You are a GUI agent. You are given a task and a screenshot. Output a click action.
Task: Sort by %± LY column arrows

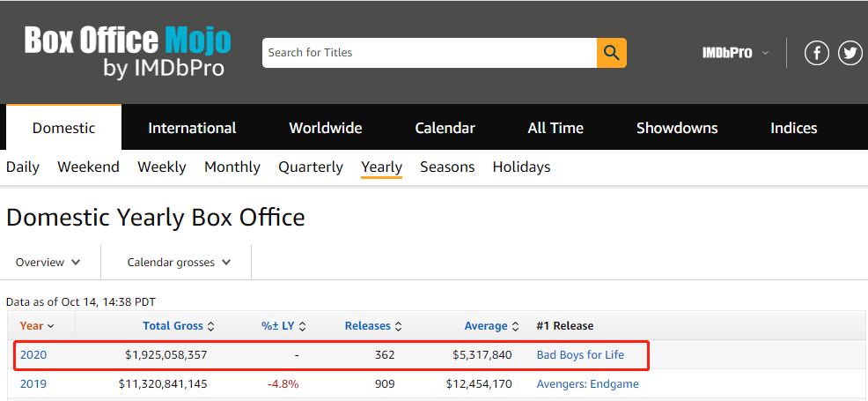tap(303, 326)
